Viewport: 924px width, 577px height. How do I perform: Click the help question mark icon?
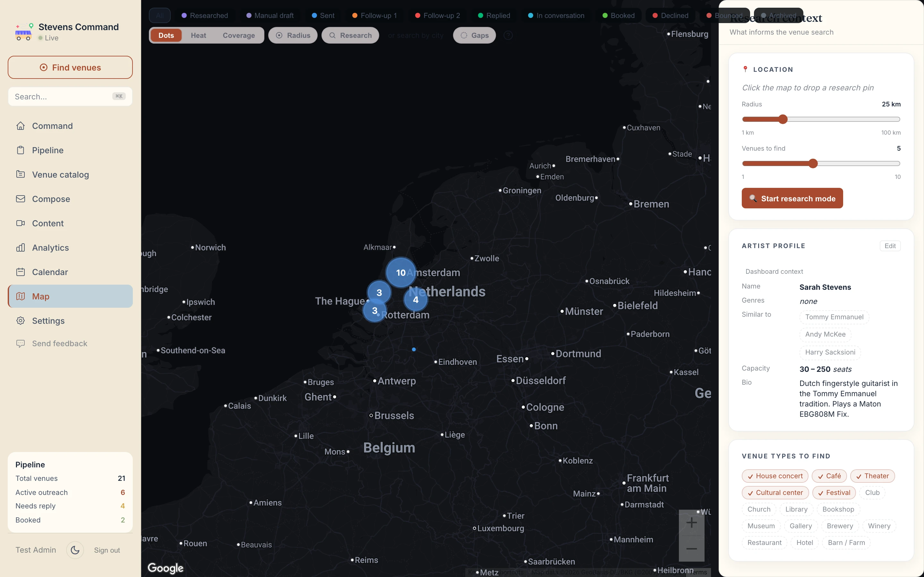click(508, 36)
